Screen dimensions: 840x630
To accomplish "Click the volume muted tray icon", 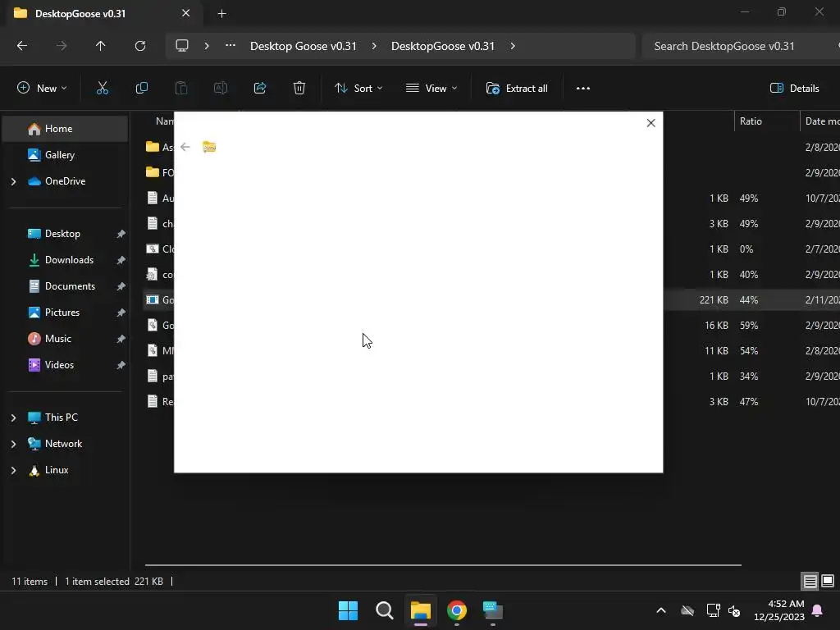I will (x=734, y=610).
